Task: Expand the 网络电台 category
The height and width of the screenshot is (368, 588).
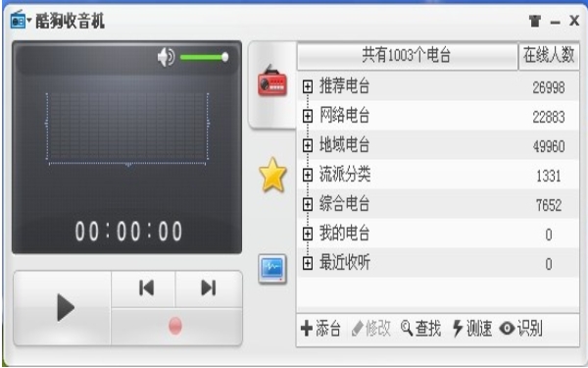Action: (x=308, y=116)
